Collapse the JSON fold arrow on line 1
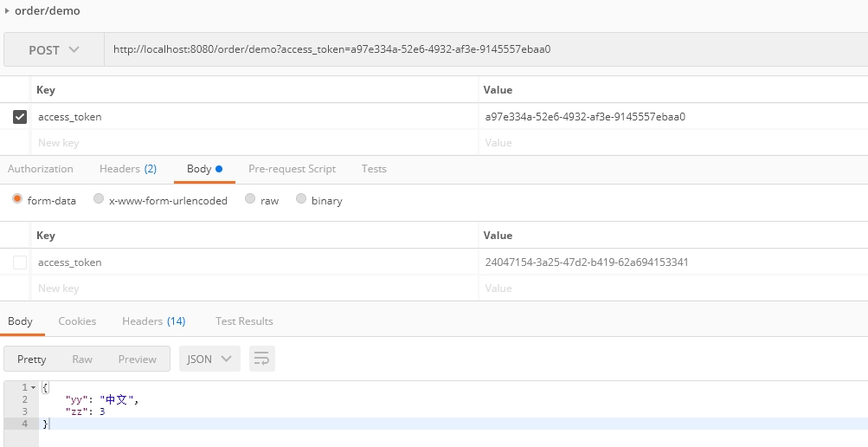 point(33,388)
